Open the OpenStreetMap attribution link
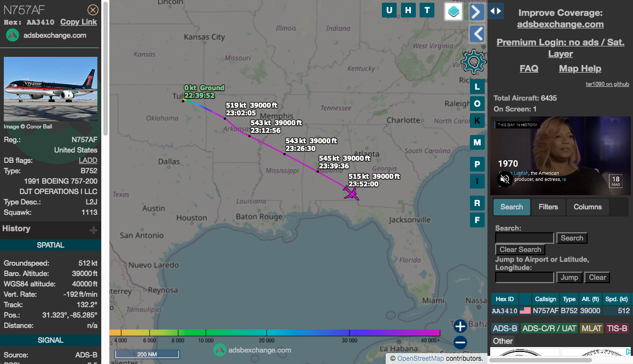The image size is (633, 364). tap(420, 359)
